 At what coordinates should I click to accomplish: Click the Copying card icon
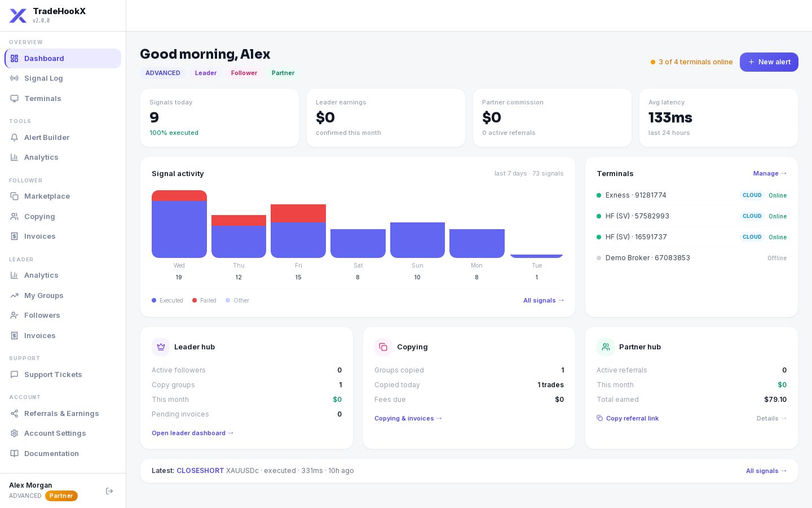coord(383,347)
